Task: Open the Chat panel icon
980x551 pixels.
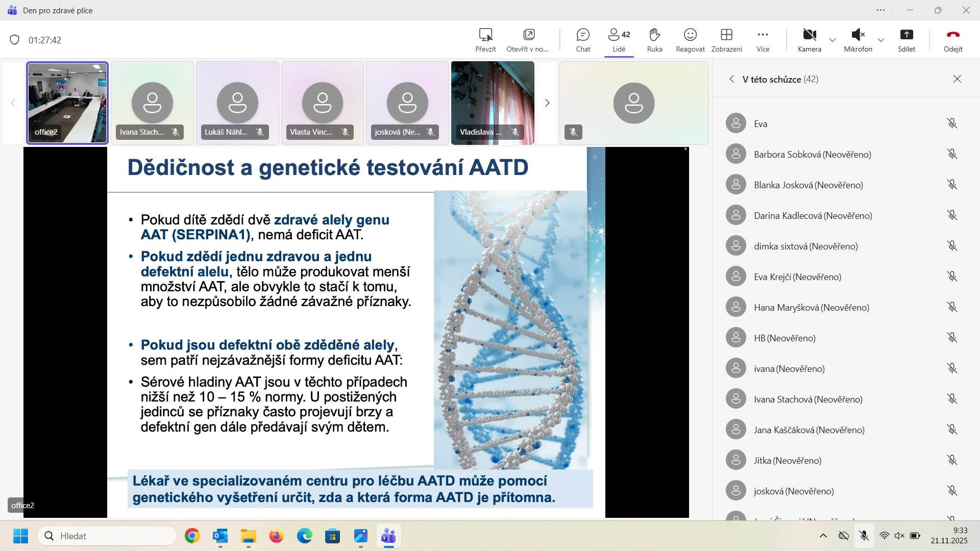Action: [583, 35]
